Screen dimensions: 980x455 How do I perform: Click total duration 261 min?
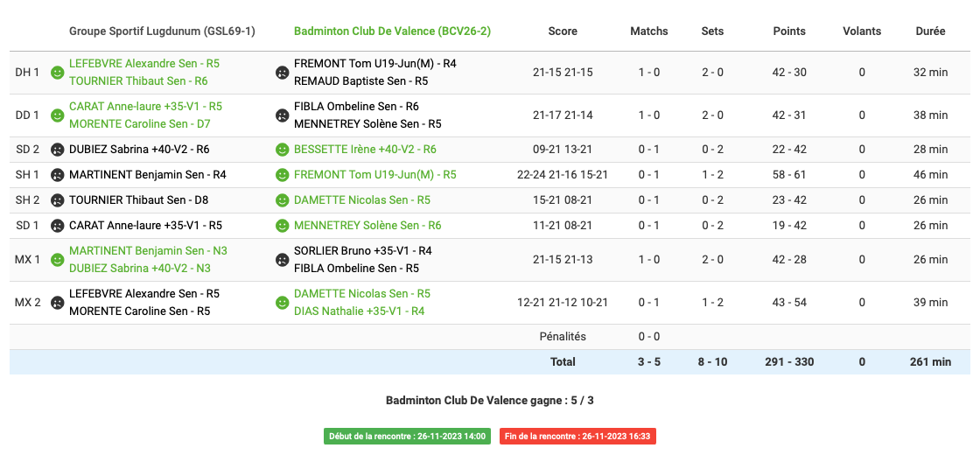pos(931,362)
